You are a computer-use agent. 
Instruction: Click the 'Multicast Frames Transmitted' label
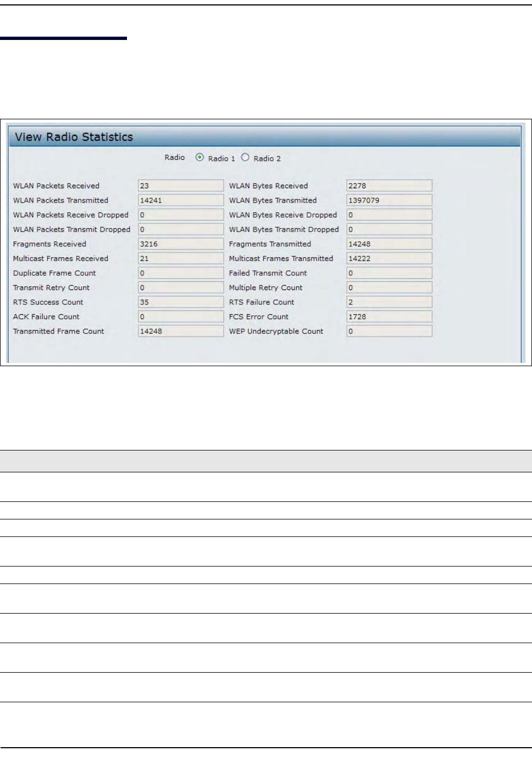pyautogui.click(x=281, y=258)
